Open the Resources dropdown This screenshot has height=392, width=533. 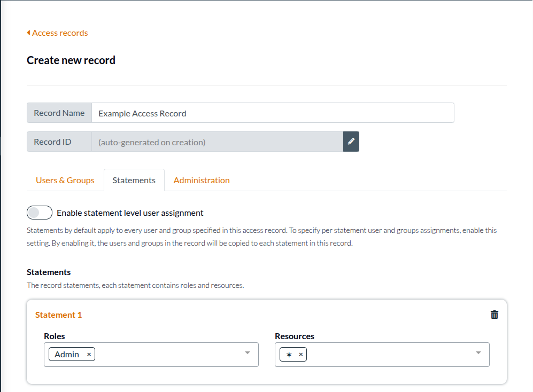coord(477,354)
